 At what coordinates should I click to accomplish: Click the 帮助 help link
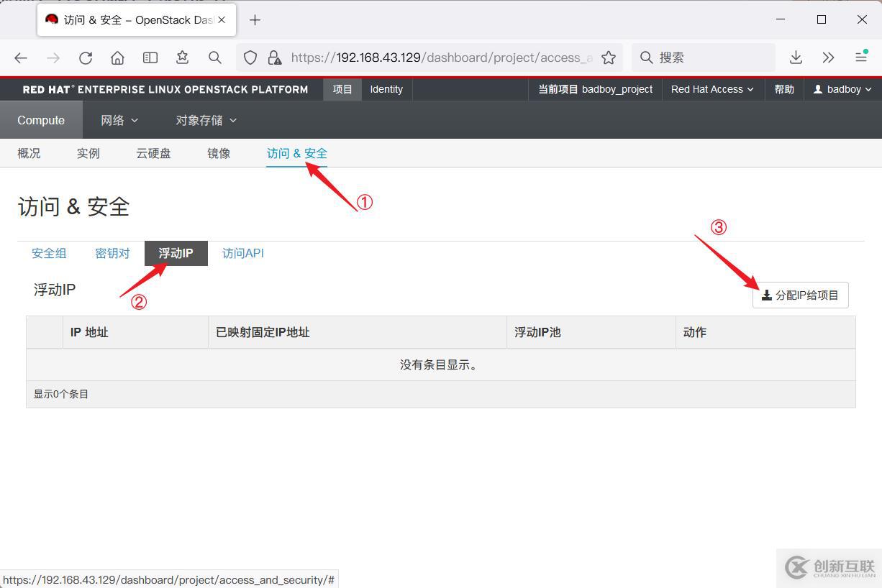click(784, 89)
